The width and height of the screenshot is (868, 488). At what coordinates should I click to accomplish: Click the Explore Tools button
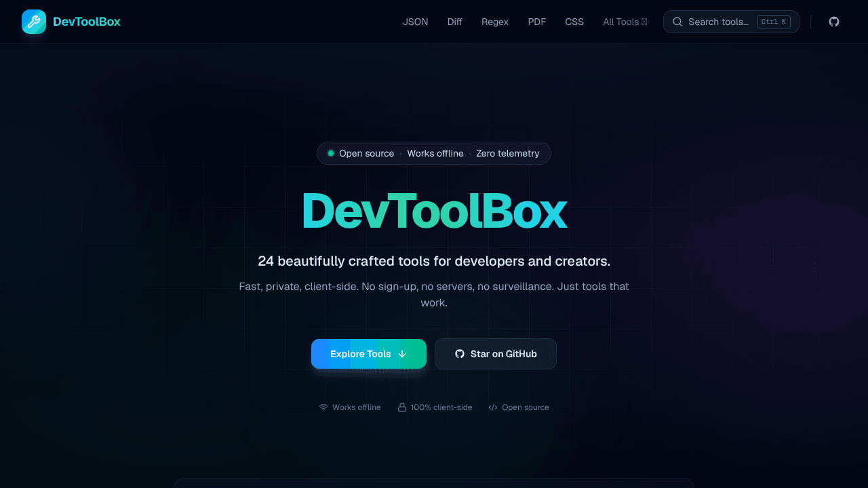369,354
